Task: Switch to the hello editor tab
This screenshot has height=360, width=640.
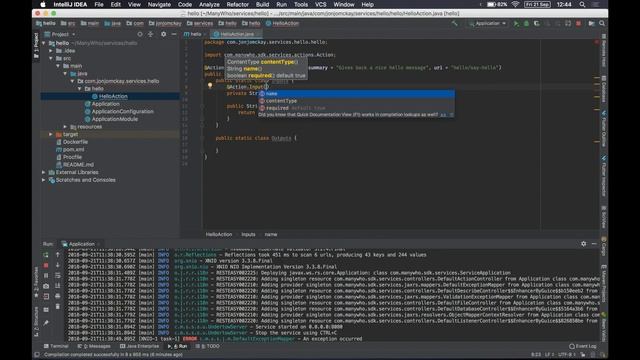Action: (194, 34)
